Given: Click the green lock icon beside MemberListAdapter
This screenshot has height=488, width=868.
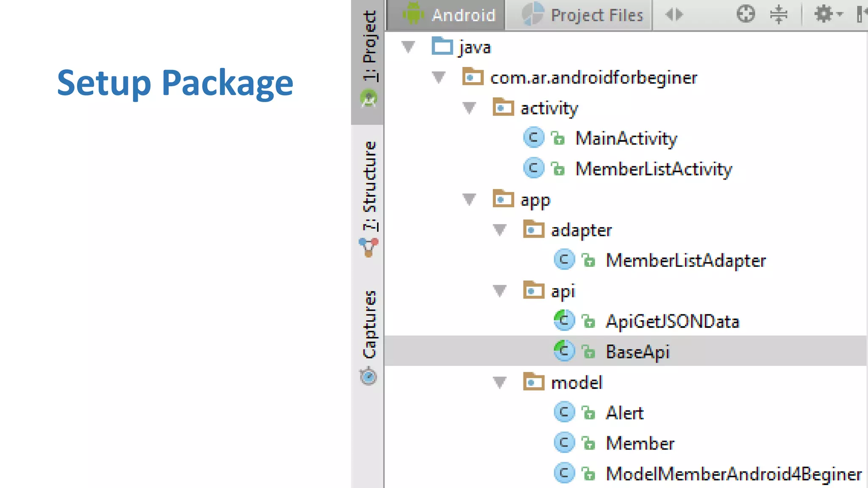Looking at the screenshot, I should (588, 260).
